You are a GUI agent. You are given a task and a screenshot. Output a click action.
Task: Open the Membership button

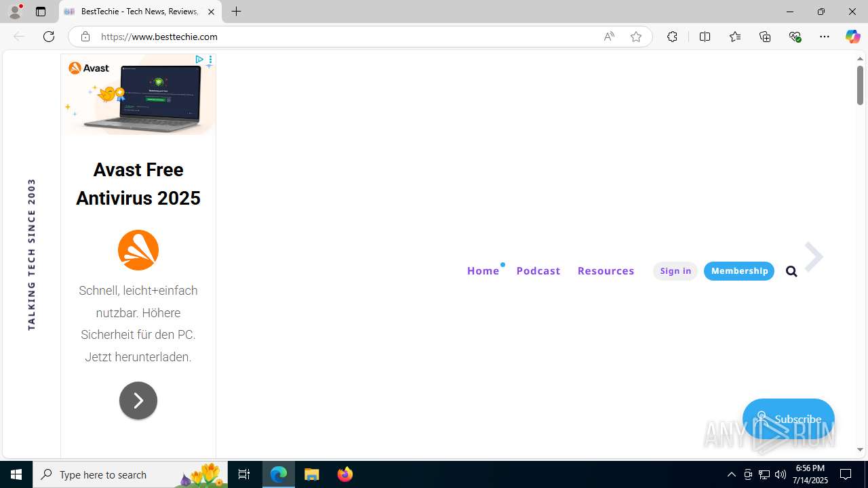click(x=739, y=271)
